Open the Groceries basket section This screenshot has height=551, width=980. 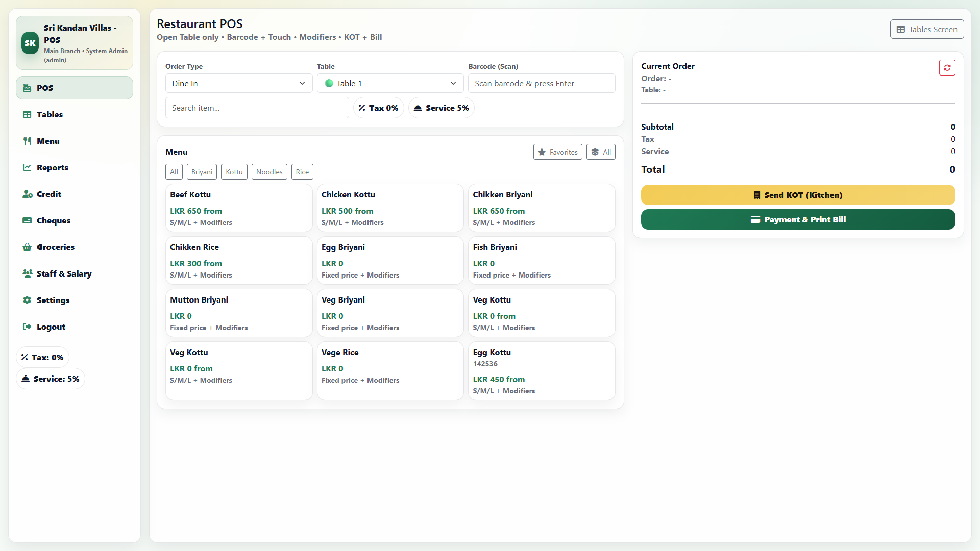[55, 247]
